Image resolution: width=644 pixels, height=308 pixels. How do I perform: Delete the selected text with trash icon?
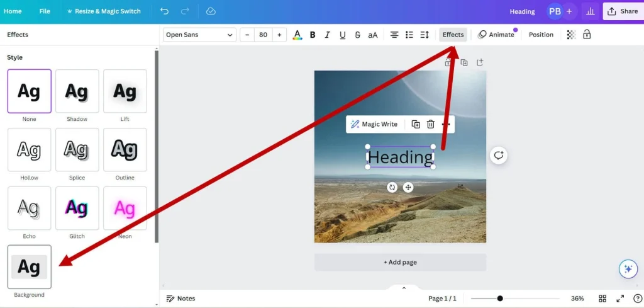click(x=431, y=124)
